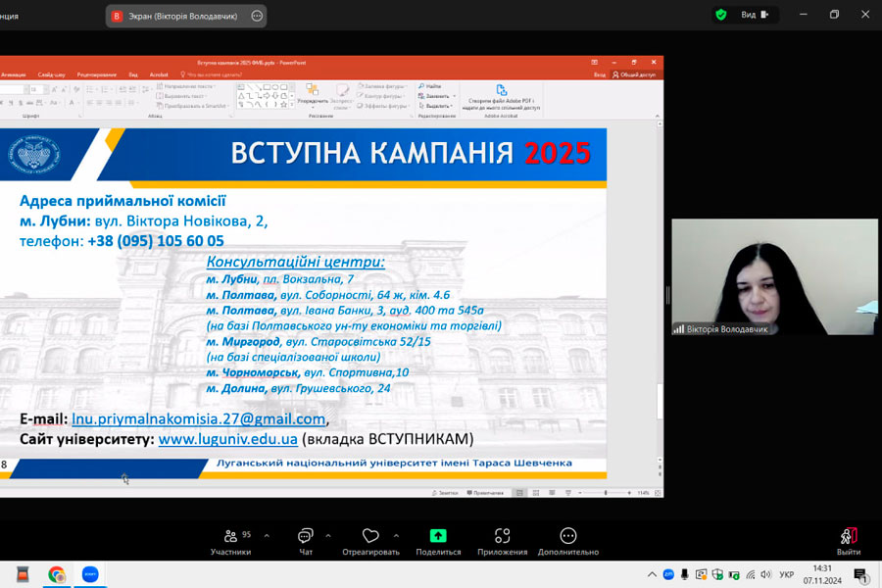The image size is (882, 588).
Task: Click the green encryption shield icon
Action: (721, 15)
